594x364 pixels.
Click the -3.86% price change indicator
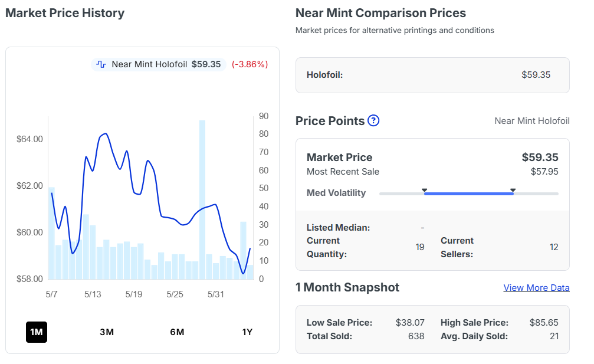[250, 64]
